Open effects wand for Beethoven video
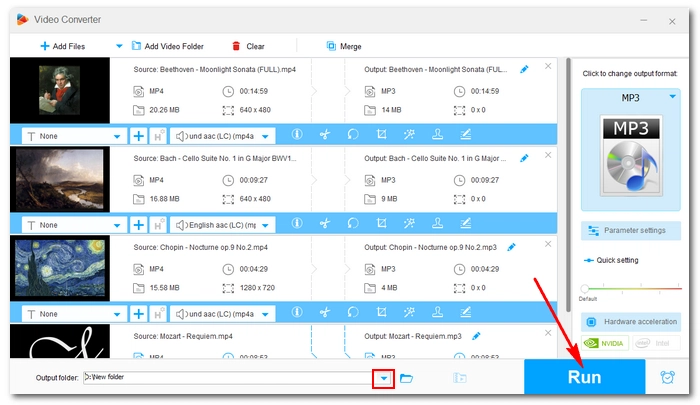Image resolution: width=700 pixels, height=405 pixels. [x=409, y=134]
